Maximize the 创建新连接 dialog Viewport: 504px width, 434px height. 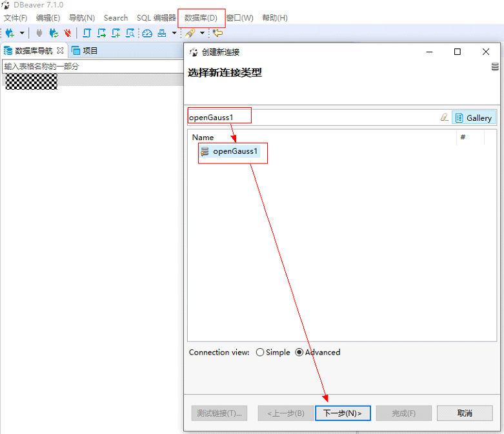point(457,52)
